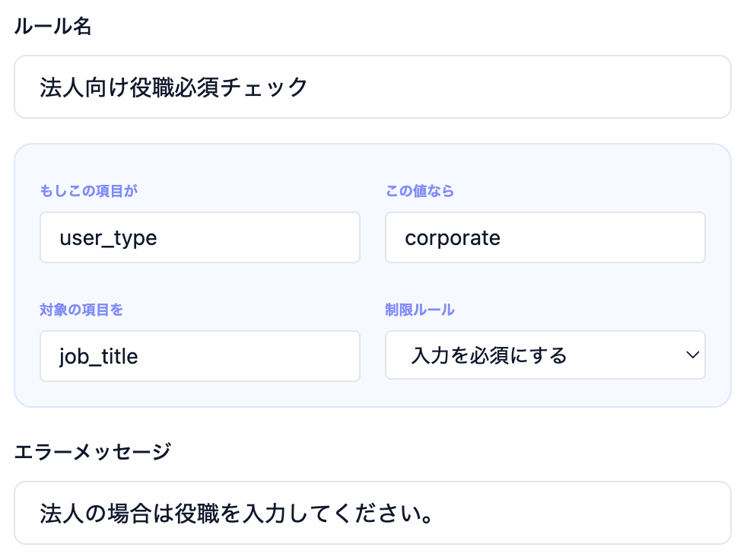
Task: Click the 入力を必須にする option text
Action: [x=489, y=355]
